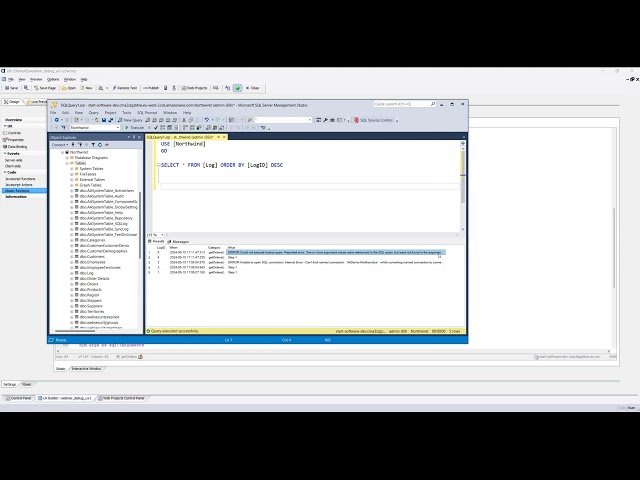640x480 pixels.
Task: Switch to the Messages tab in results pane
Action: (178, 242)
